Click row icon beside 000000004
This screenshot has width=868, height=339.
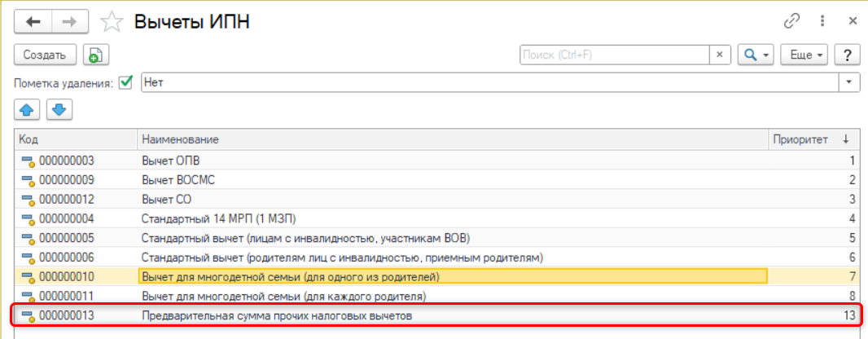coord(28,219)
